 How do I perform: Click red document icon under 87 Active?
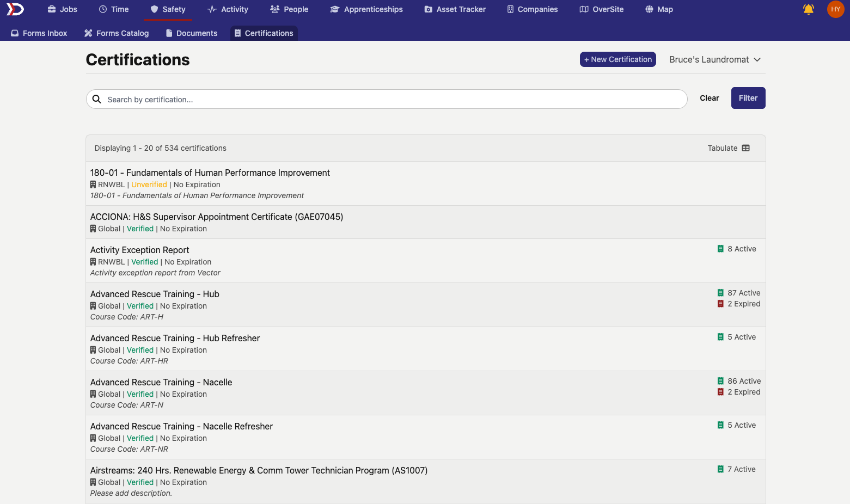click(720, 304)
